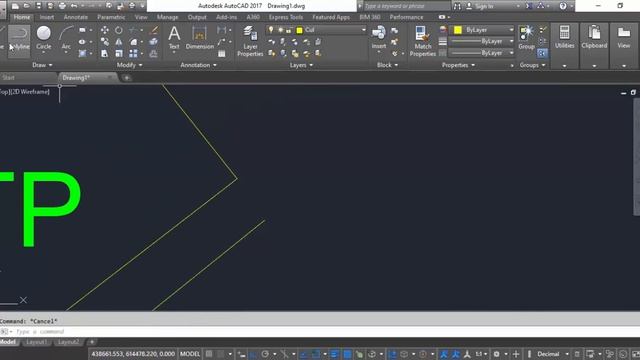Activate the Offset tool

pos(153,53)
